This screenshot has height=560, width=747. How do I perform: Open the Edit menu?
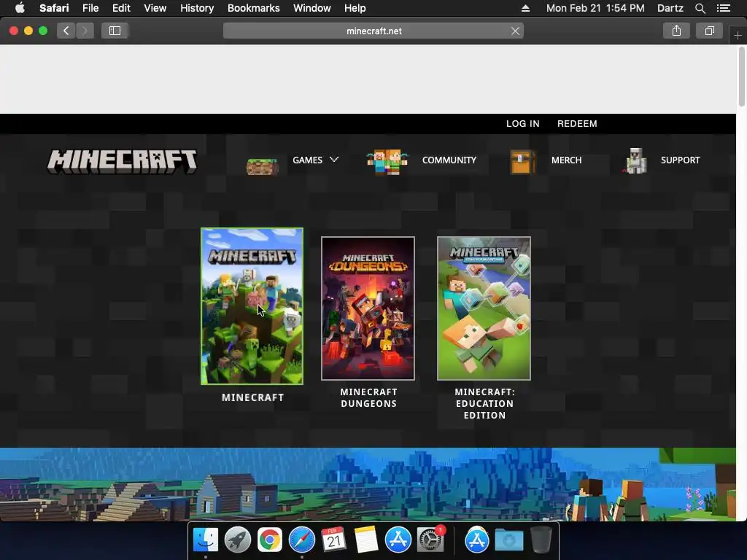click(x=121, y=8)
